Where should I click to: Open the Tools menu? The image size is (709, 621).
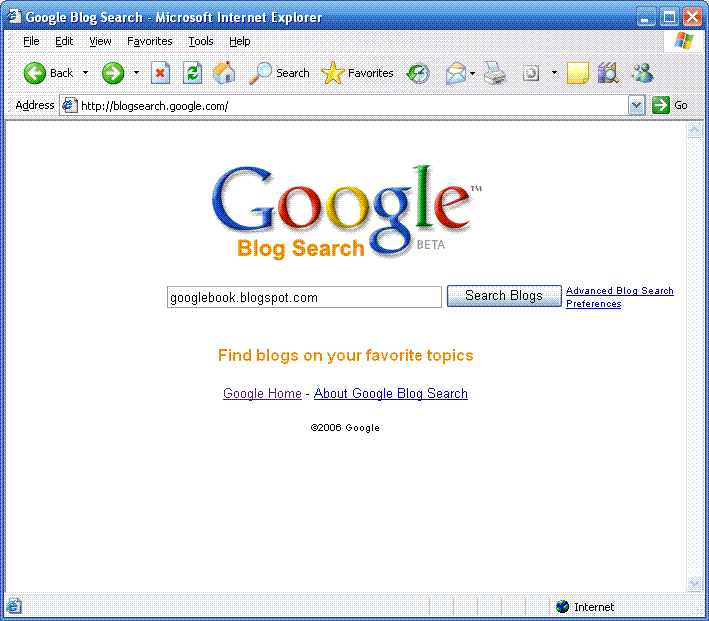coord(201,41)
